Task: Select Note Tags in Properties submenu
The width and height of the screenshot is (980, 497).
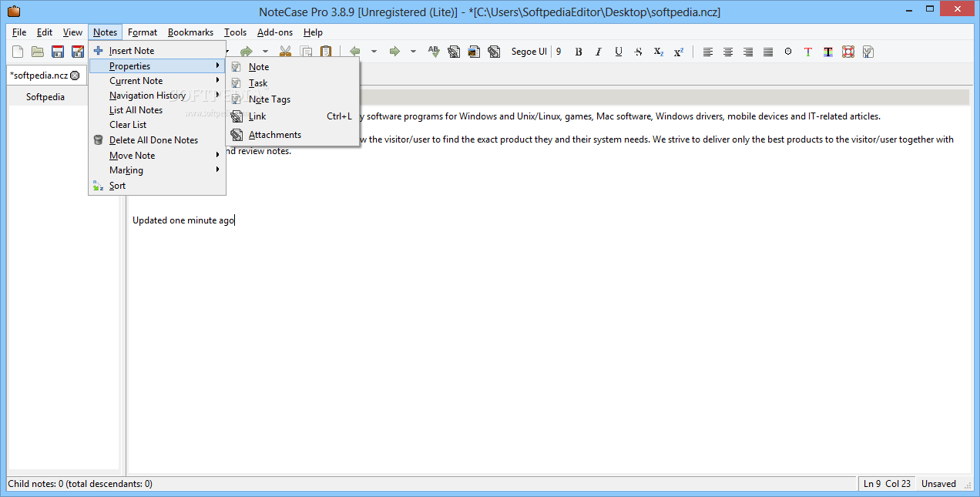Action: click(x=292, y=99)
